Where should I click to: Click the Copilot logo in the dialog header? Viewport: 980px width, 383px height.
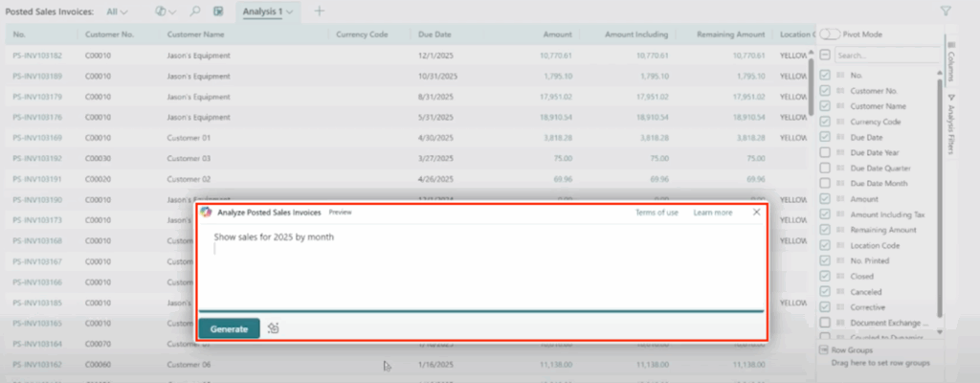(207, 212)
